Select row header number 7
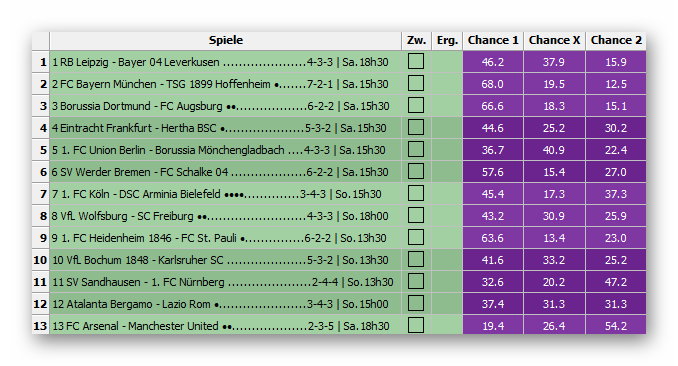Screen dimensions: 678x366 point(41,194)
